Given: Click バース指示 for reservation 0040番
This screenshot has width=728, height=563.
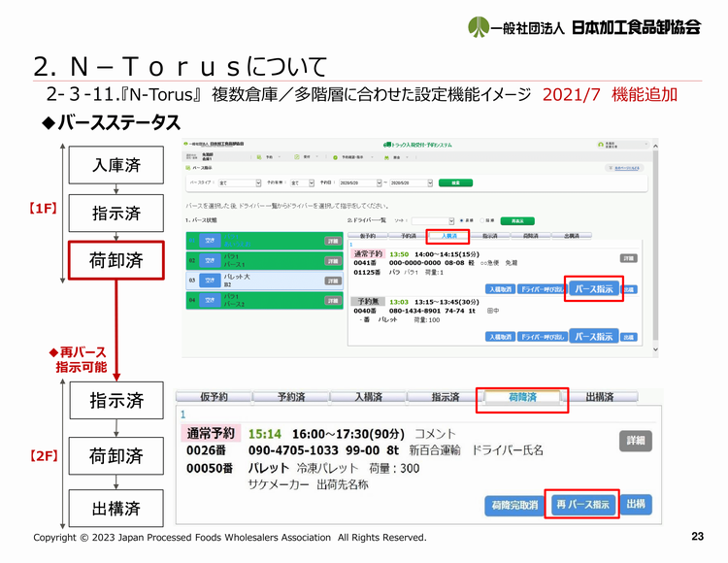Looking at the screenshot, I should click(x=594, y=336).
